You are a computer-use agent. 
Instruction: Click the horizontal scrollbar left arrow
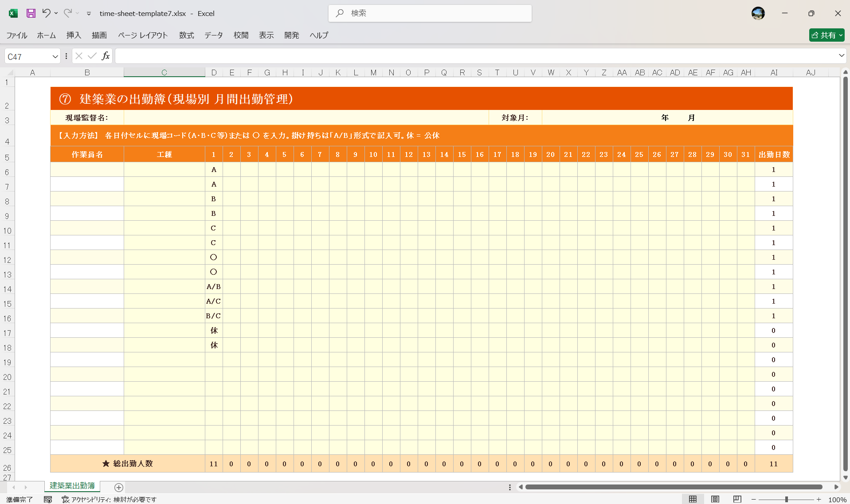pos(521,487)
